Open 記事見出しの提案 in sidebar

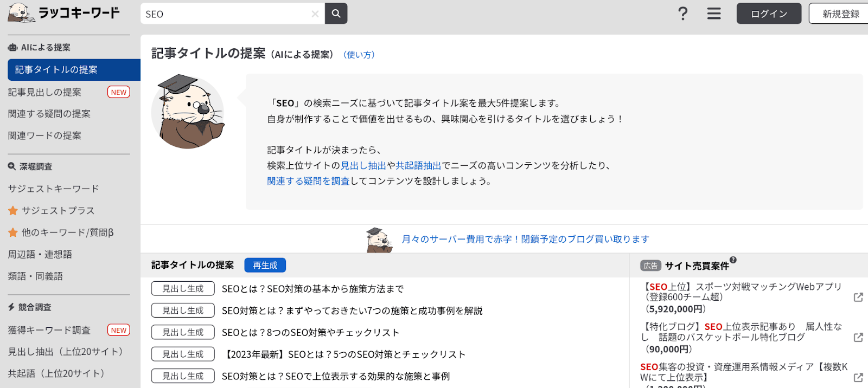[x=44, y=92]
